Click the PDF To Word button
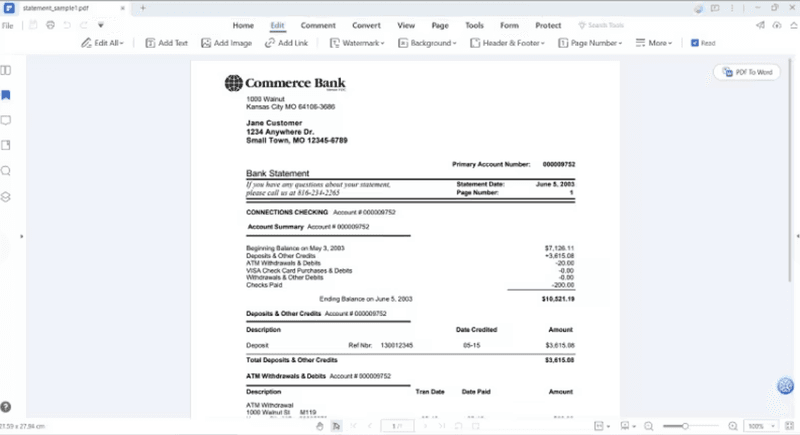 point(747,72)
